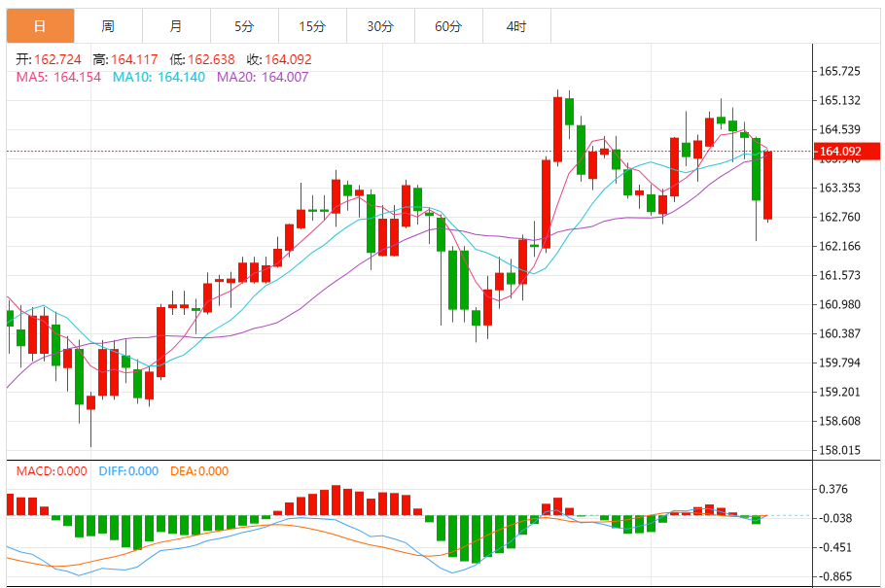885x588 pixels.
Task: Click the 159.201 price axis label
Action: click(x=839, y=392)
